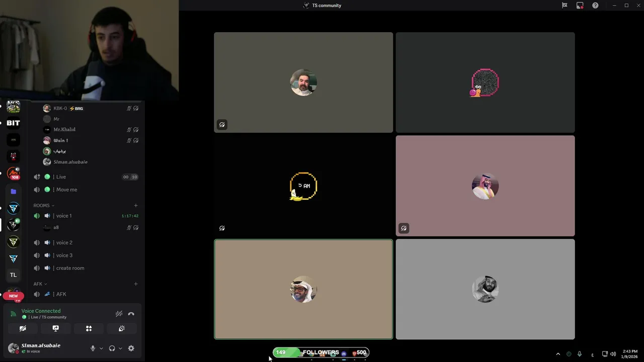Expand microphone input options arrow
The width and height of the screenshot is (644, 362).
(x=101, y=348)
